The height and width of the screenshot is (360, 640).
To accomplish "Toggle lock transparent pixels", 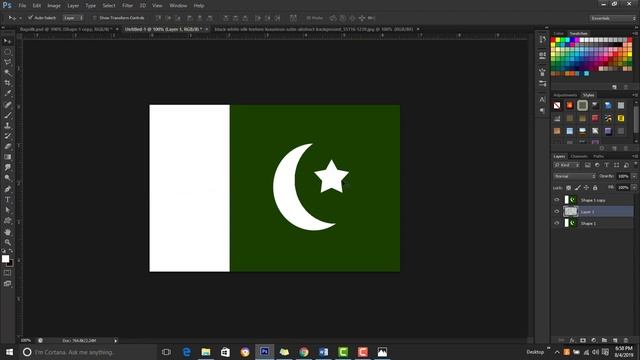I will [569, 188].
